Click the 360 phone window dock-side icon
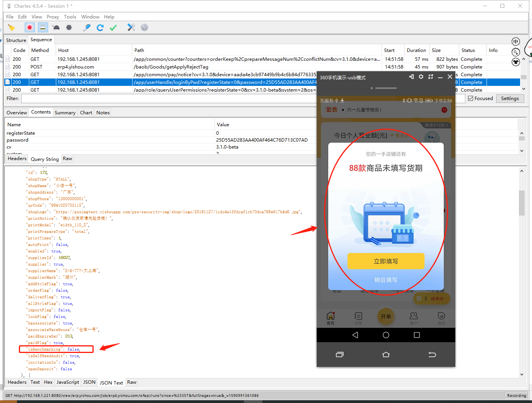 pyautogui.click(x=411, y=77)
